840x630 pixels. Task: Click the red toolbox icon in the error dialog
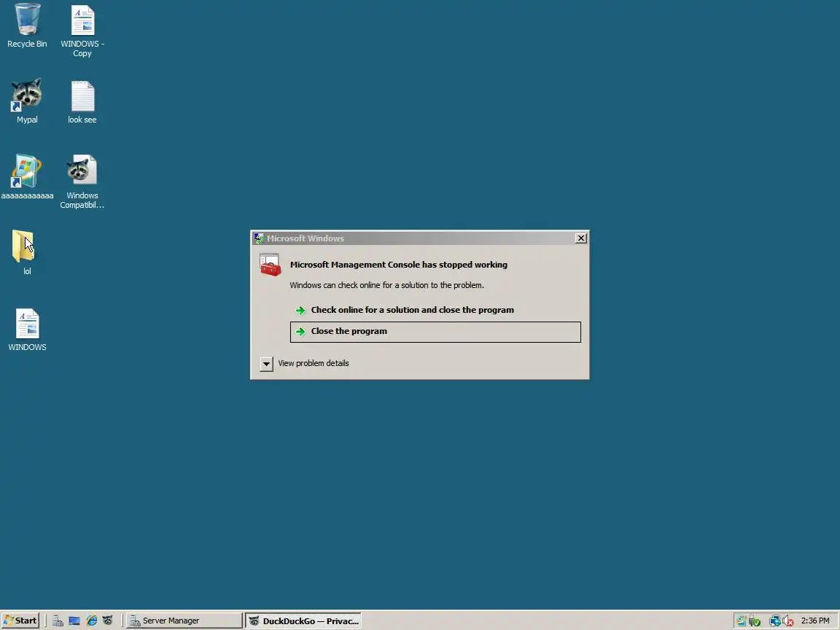click(x=270, y=265)
